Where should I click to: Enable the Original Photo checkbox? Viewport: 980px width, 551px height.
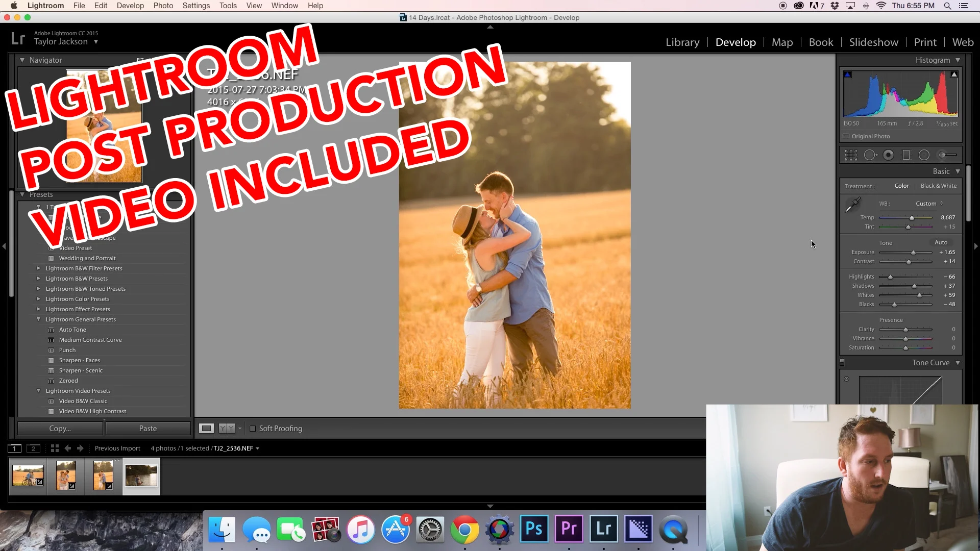click(846, 136)
